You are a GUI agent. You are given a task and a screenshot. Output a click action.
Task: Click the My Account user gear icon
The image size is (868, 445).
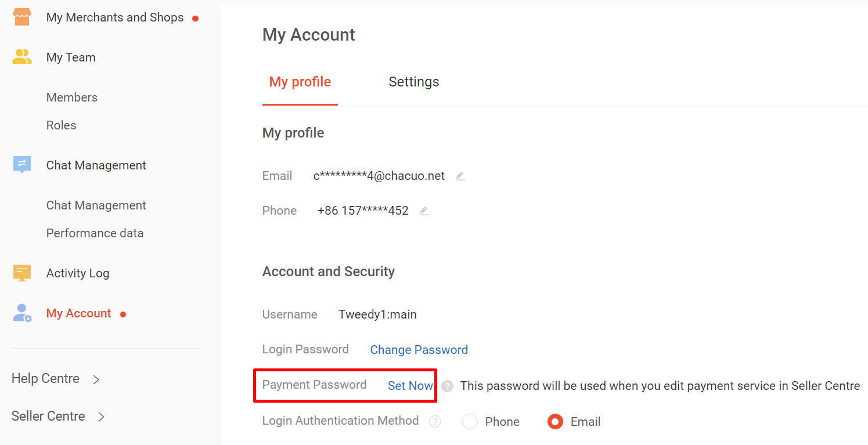click(21, 313)
